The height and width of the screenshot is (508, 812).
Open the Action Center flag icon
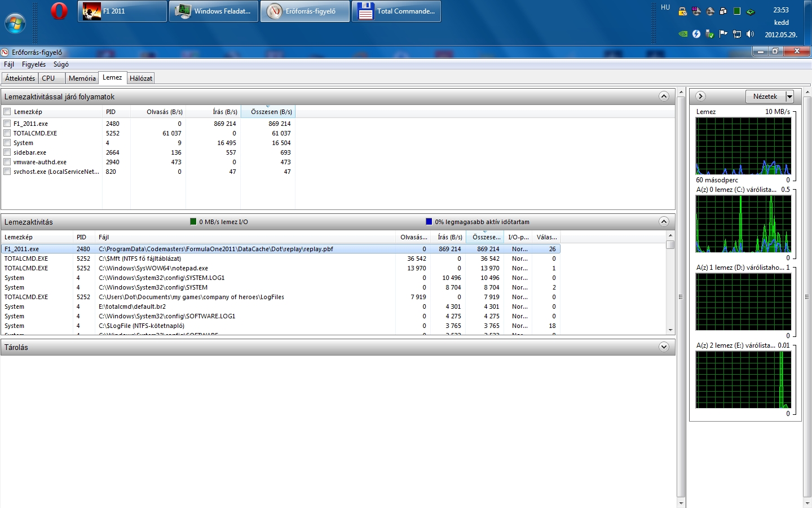(723, 34)
